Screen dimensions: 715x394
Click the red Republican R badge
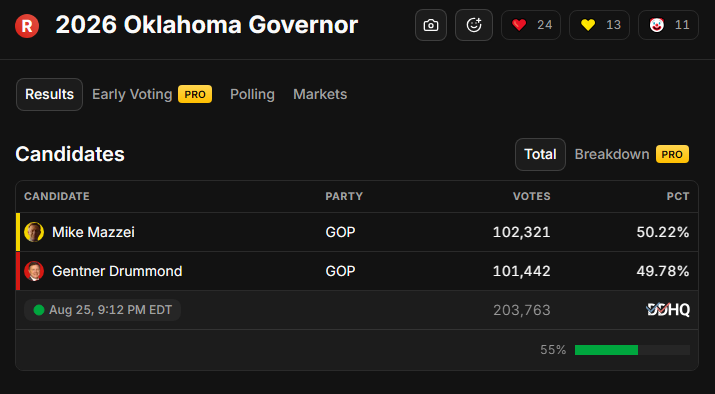(x=27, y=26)
